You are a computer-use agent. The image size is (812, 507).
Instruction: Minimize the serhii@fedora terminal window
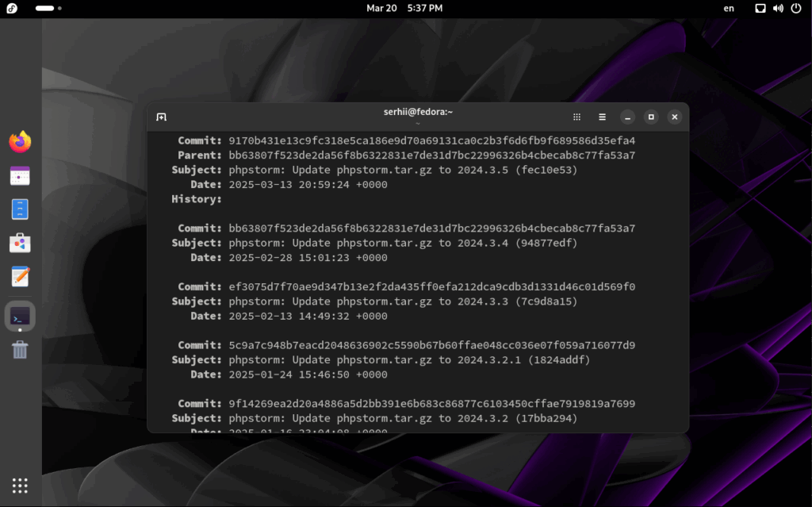pos(628,117)
